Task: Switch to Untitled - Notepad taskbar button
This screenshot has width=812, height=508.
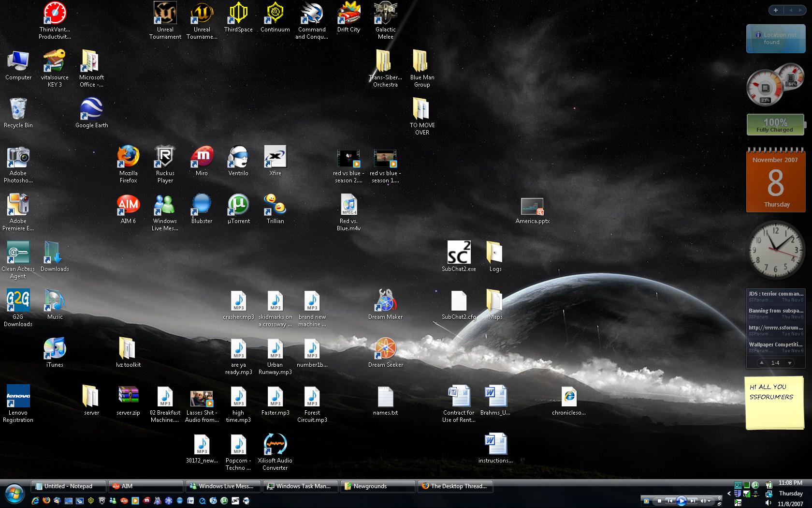Action: [x=69, y=486]
